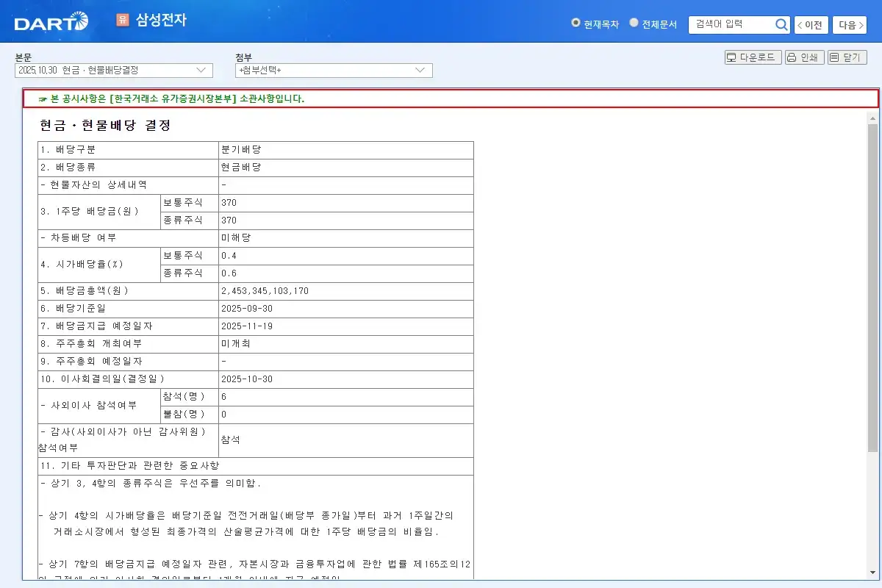Click the document vertical scrollbar thumb
Screen dimensions: 882x588
[873, 287]
